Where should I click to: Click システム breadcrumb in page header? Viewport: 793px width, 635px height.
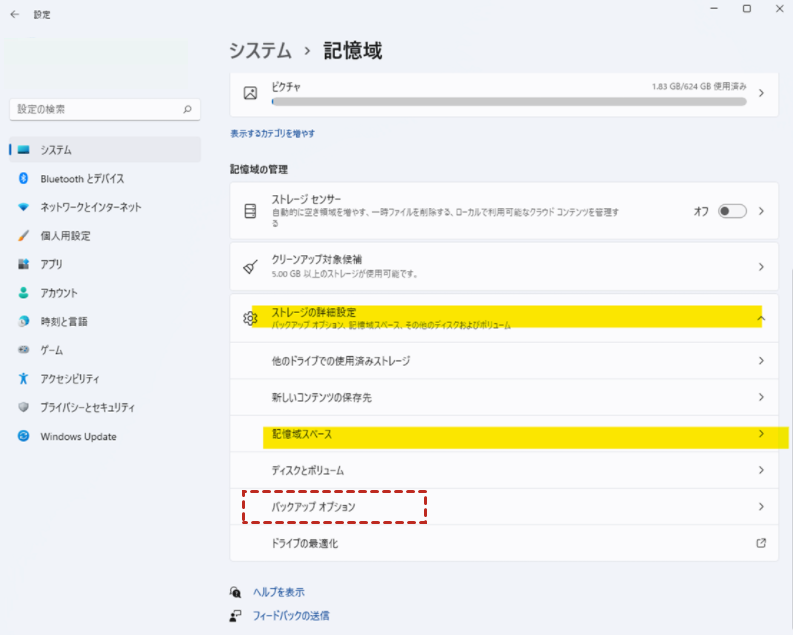tap(260, 51)
